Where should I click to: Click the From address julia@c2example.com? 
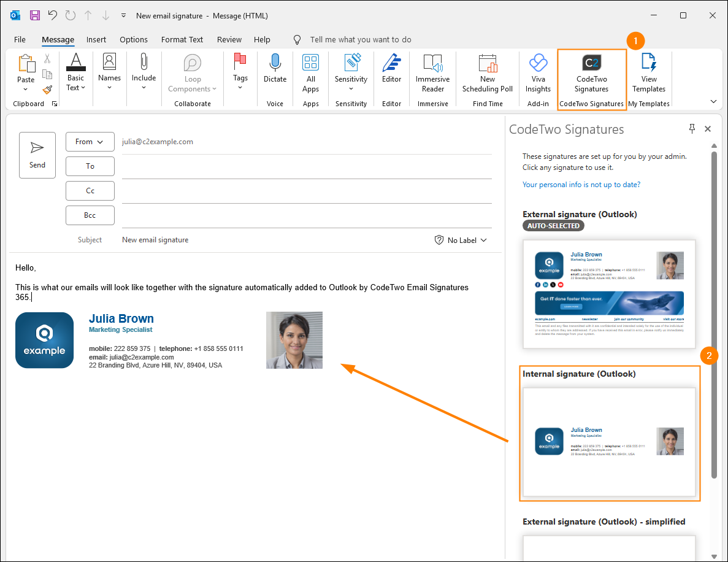pos(158,142)
